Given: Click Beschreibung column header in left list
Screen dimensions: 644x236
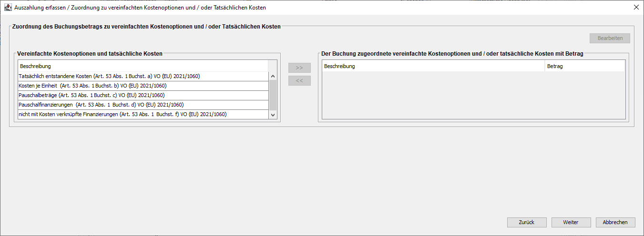Looking at the screenshot, I should [143, 66].
